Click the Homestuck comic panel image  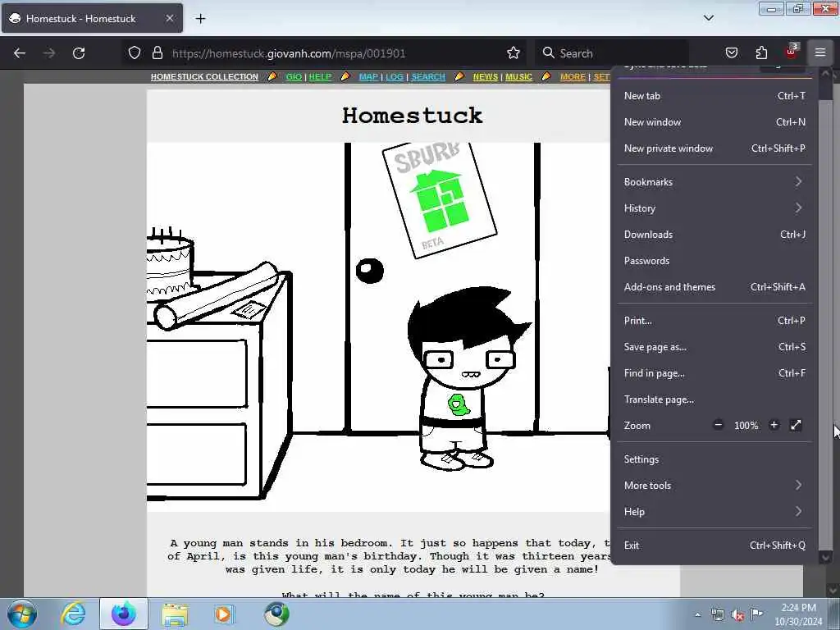coord(378,326)
